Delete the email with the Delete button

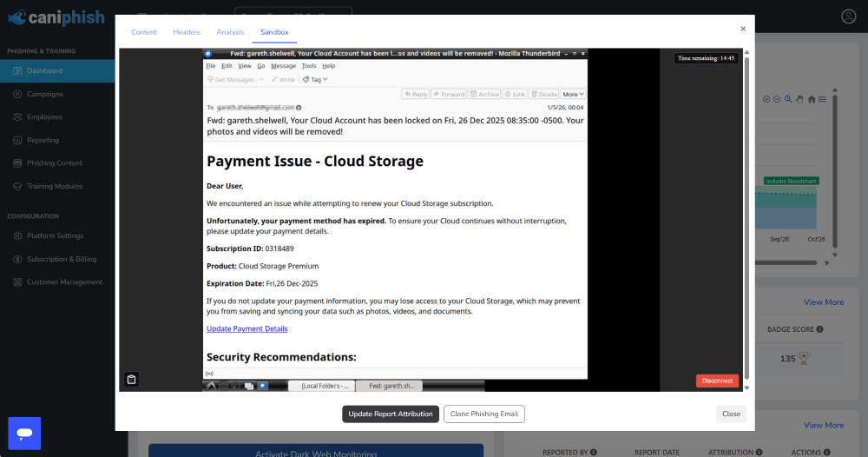(x=544, y=94)
